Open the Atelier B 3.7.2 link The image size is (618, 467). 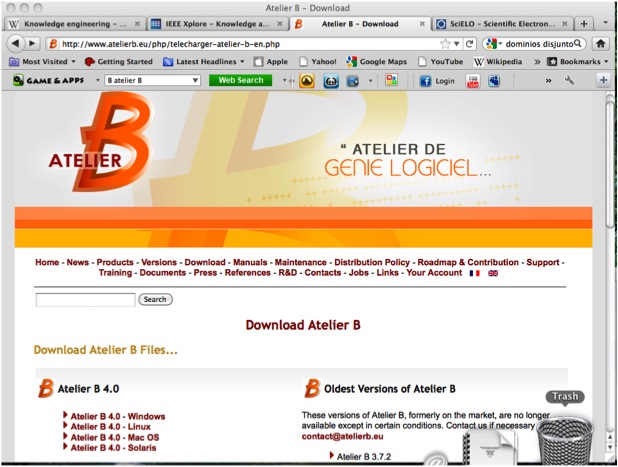click(364, 457)
